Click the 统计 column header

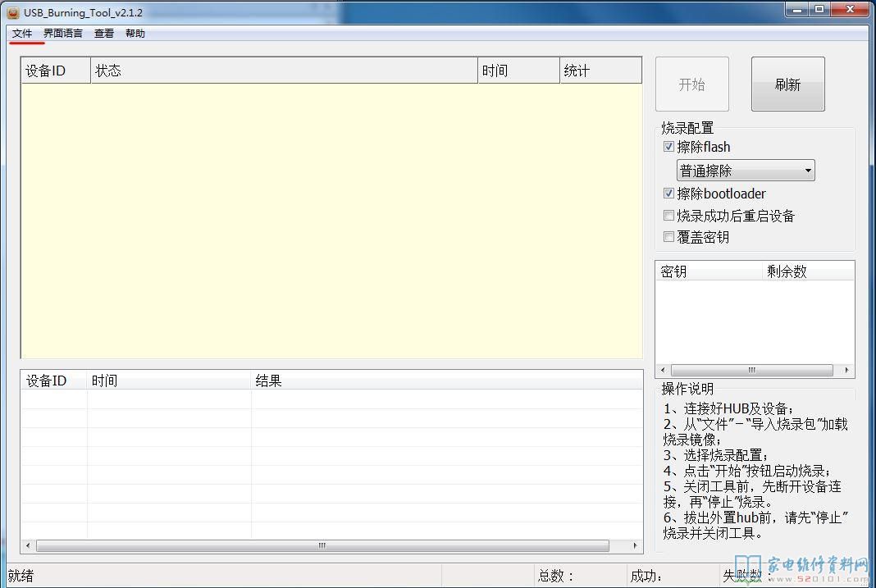click(x=600, y=71)
